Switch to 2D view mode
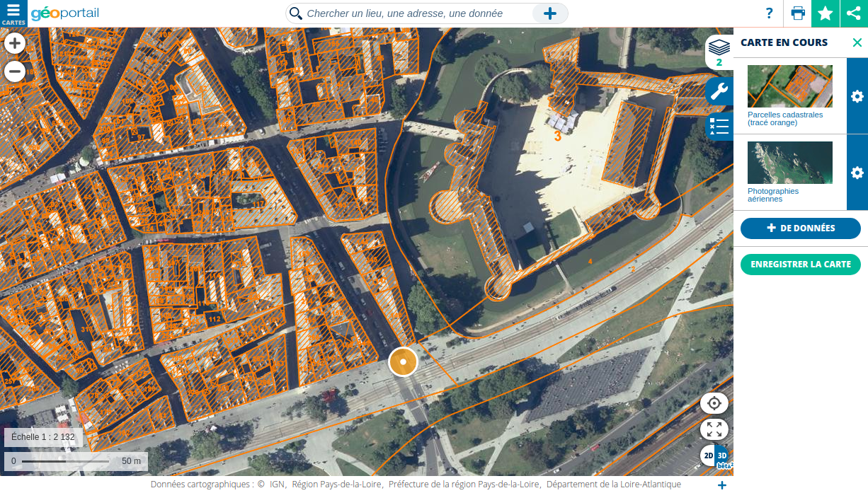This screenshot has width=868, height=493. click(707, 456)
